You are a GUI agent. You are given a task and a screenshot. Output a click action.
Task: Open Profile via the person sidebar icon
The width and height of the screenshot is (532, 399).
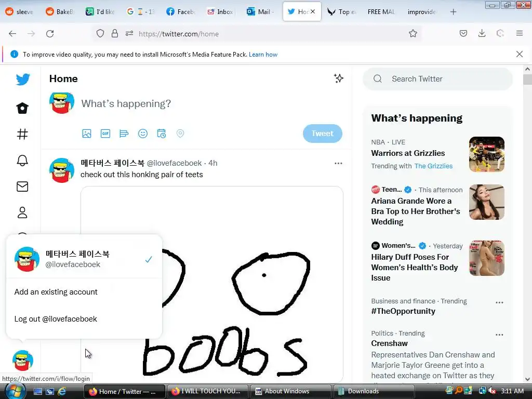22,212
